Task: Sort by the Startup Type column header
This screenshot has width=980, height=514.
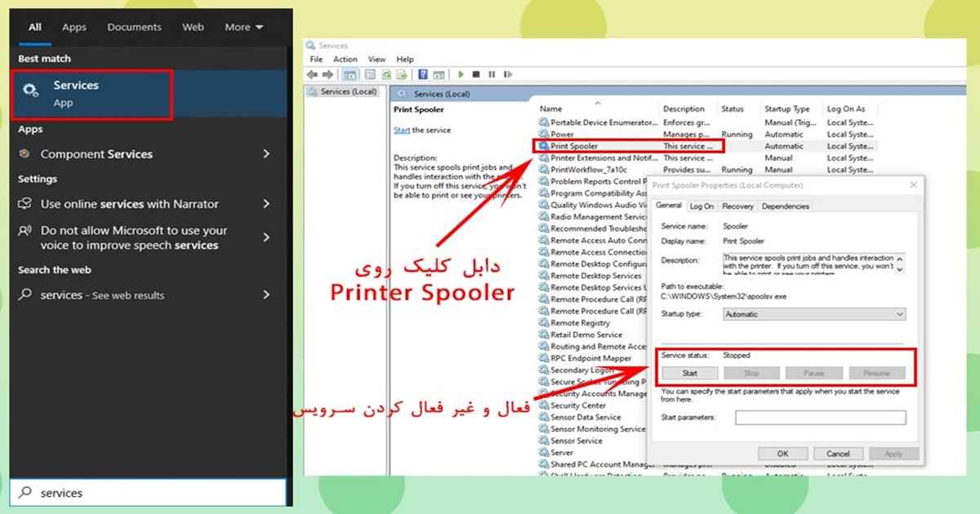Action: tap(787, 109)
